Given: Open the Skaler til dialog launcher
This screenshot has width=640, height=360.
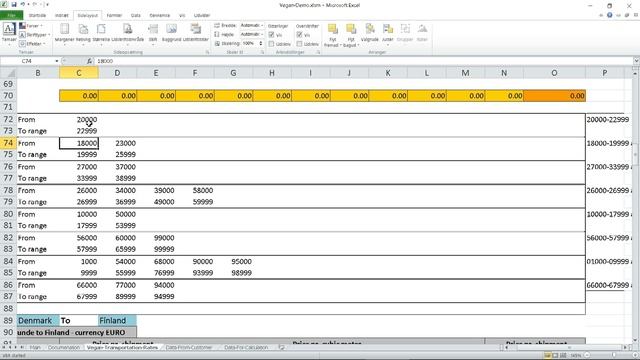Looking at the screenshot, I should point(262,52).
